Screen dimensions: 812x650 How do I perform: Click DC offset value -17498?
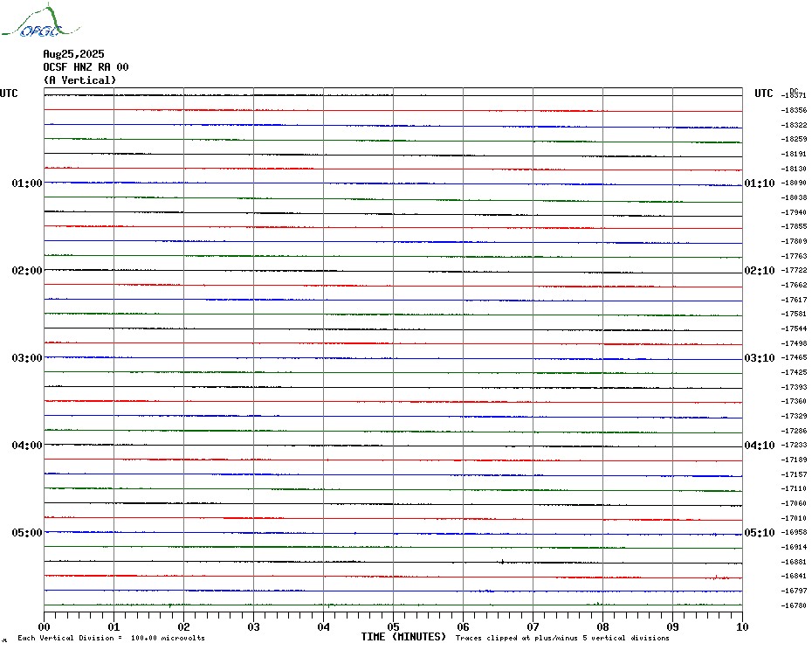click(x=794, y=343)
